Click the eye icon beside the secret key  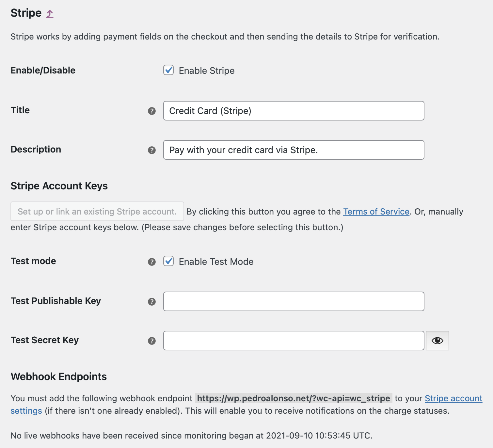tap(437, 341)
